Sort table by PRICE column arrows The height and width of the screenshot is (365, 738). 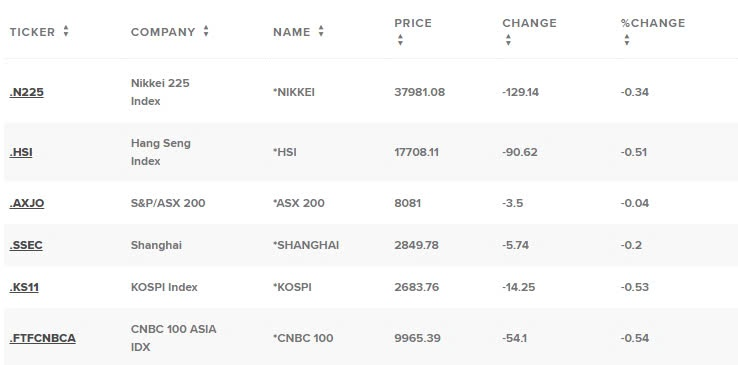[400, 40]
